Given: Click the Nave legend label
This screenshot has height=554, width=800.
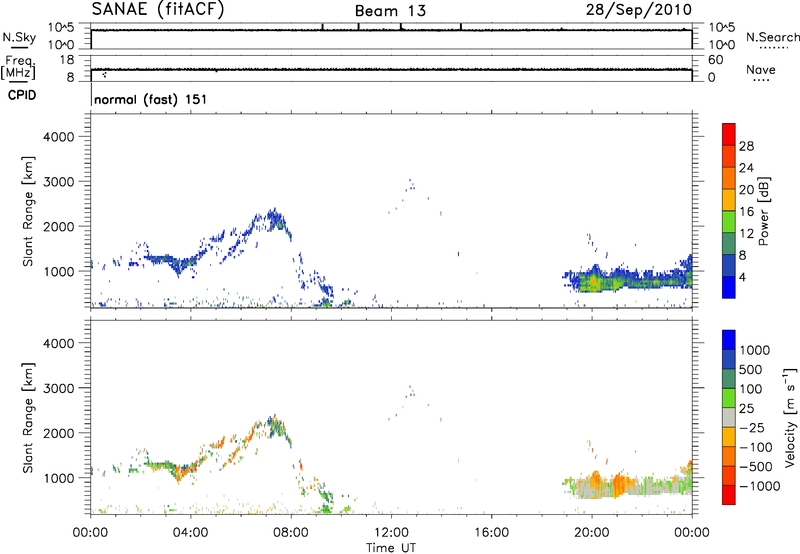Looking at the screenshot, I should click(761, 69).
